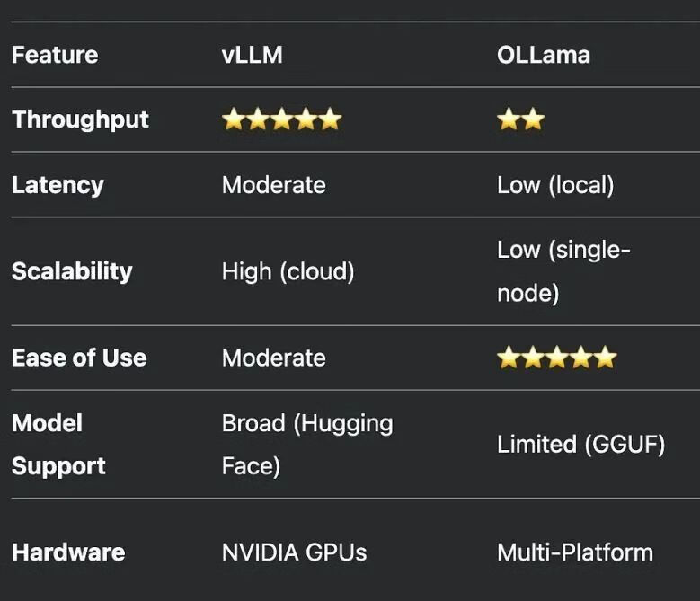Click the vLLM five-star Throughput rating
700x601 pixels.
click(281, 119)
